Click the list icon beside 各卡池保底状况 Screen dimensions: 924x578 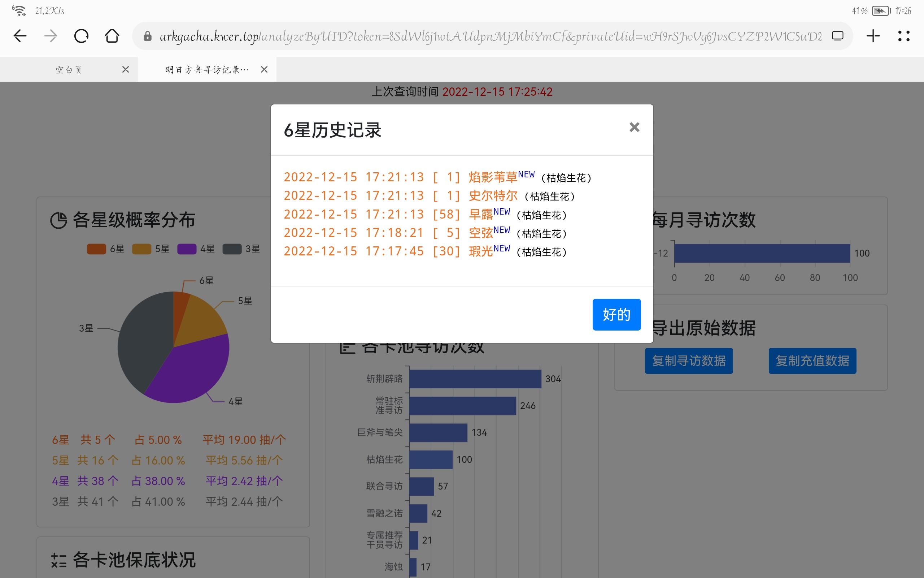point(59,560)
